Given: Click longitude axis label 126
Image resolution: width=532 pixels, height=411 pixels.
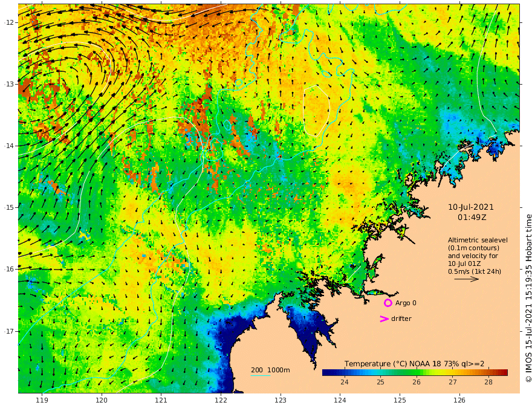Looking at the screenshot, I should click(x=459, y=400).
